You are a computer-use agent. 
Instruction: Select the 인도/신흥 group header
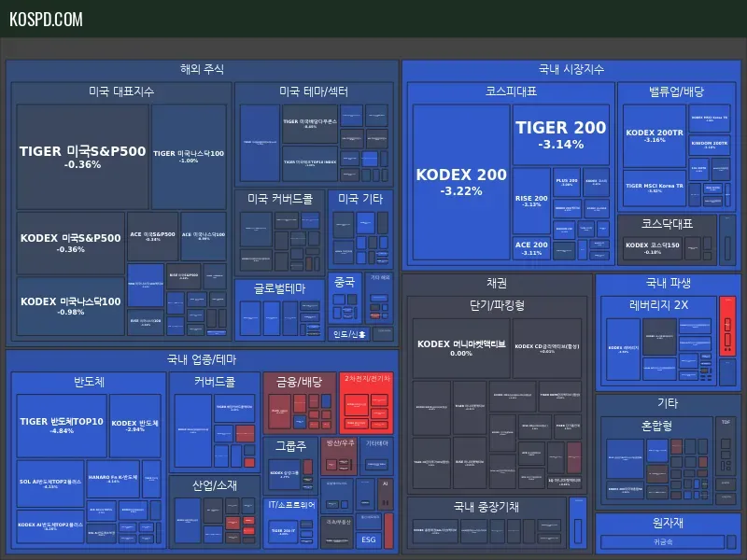pos(349,334)
